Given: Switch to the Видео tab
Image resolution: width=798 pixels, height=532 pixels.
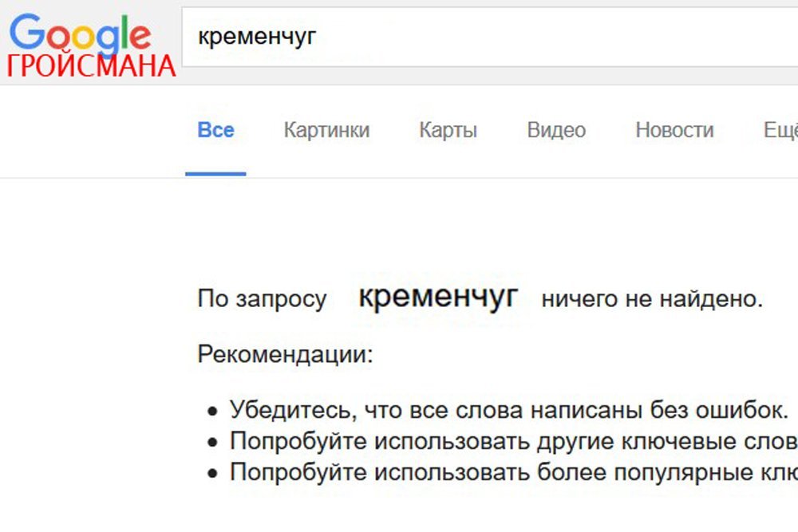Looking at the screenshot, I should [555, 130].
